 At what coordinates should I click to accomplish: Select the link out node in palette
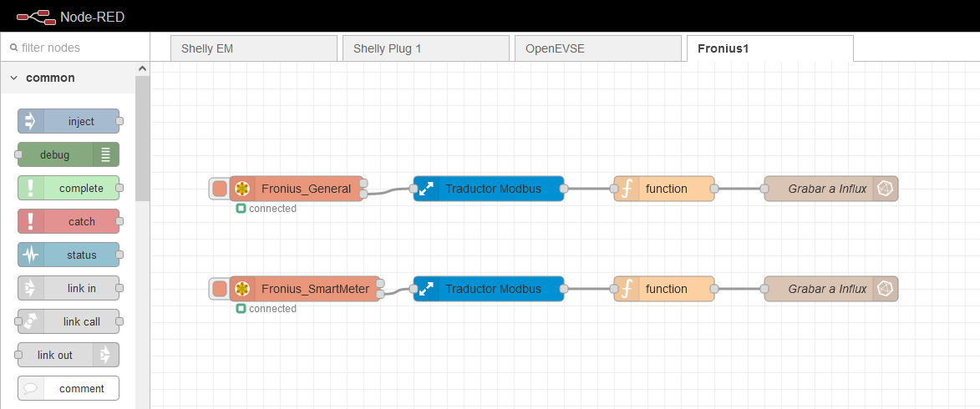coord(69,355)
